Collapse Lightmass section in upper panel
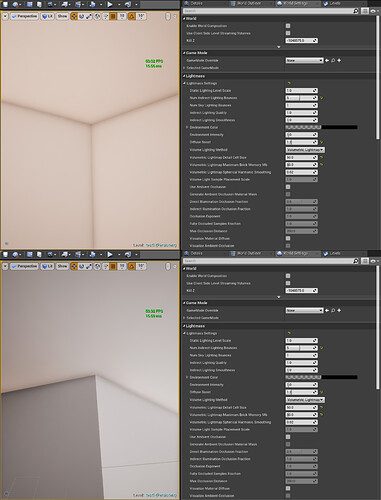Viewport: 381px width, 500px height. click(184, 76)
